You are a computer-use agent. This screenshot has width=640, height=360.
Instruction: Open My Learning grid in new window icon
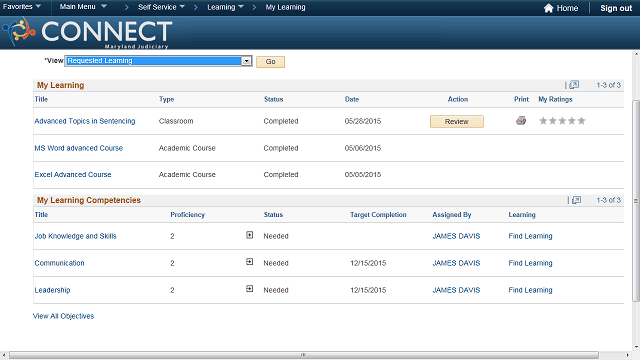[574, 84]
